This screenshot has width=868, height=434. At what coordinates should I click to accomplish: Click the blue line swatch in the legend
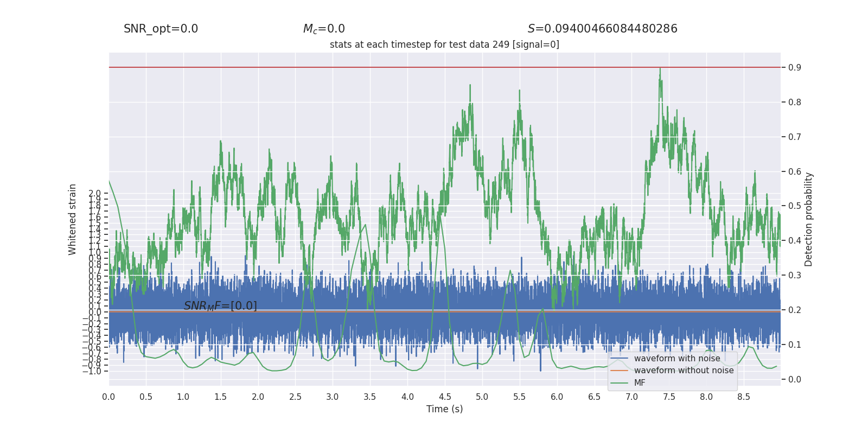click(619, 359)
